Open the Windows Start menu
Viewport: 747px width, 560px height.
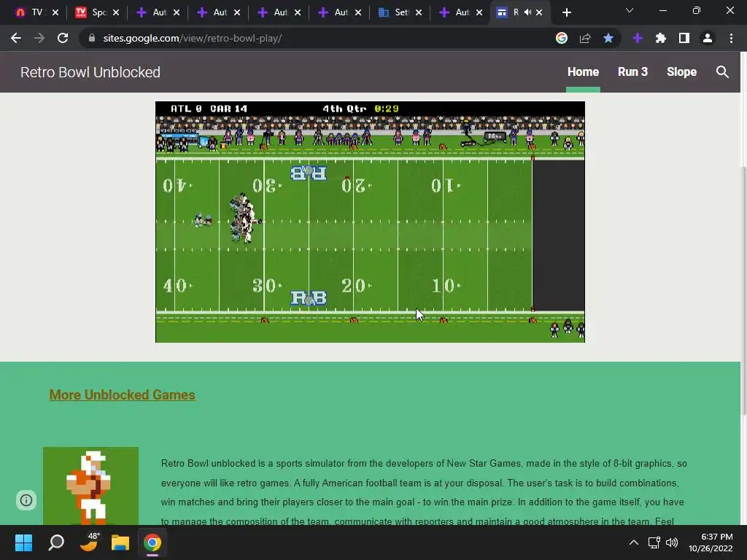pyautogui.click(x=23, y=542)
